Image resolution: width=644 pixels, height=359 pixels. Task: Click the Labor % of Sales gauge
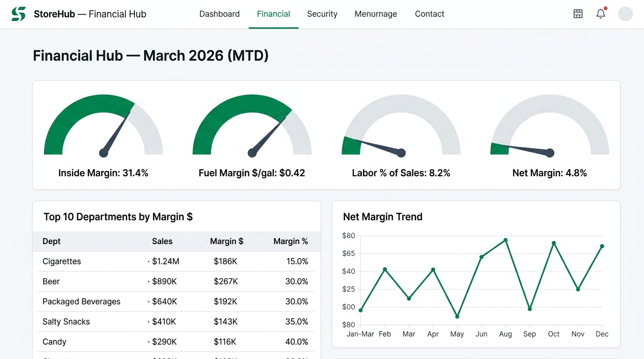click(401, 125)
